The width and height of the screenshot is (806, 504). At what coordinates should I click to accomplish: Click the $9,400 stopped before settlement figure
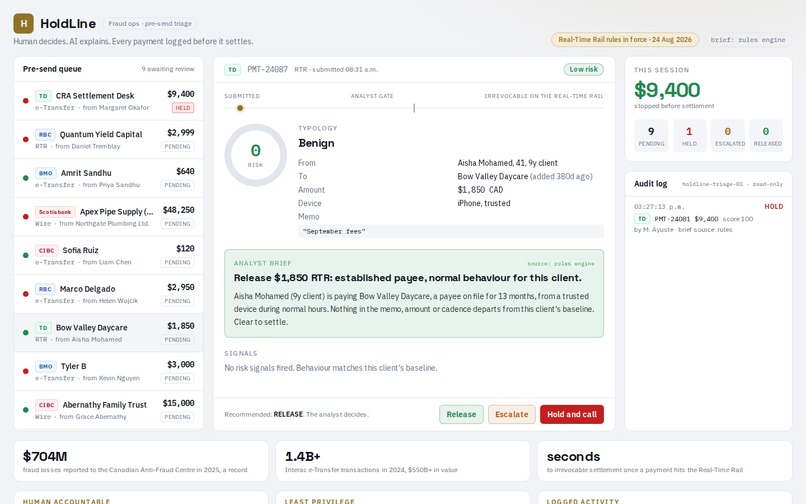(x=667, y=90)
